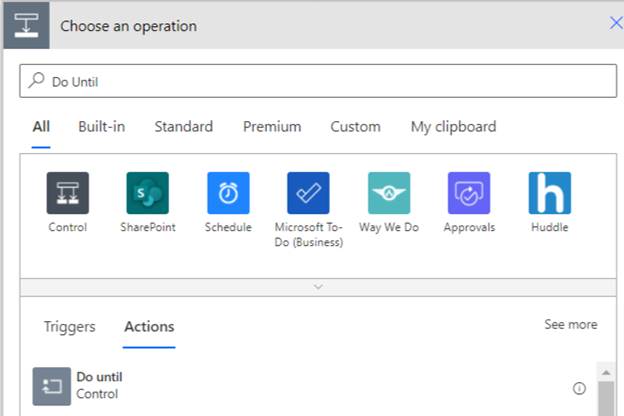Select the SharePoint connector icon
This screenshot has width=624, height=416.
point(148,193)
